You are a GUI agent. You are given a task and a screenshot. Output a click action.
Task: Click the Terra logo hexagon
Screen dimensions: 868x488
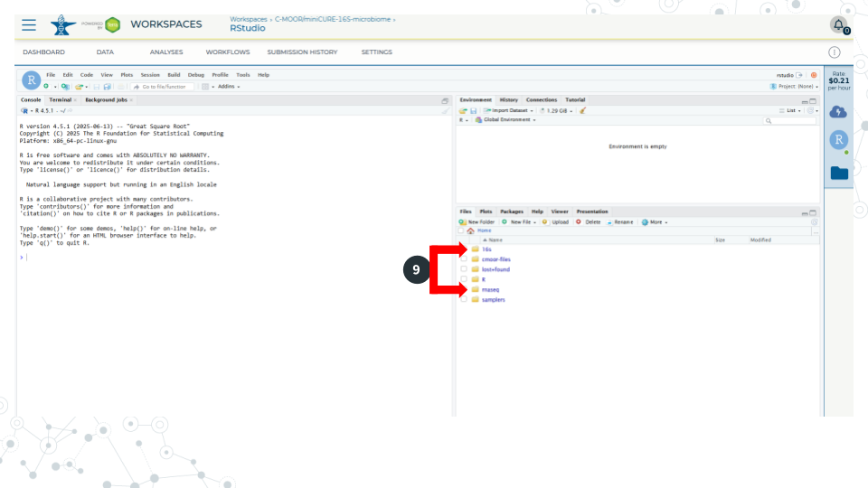[x=112, y=24]
